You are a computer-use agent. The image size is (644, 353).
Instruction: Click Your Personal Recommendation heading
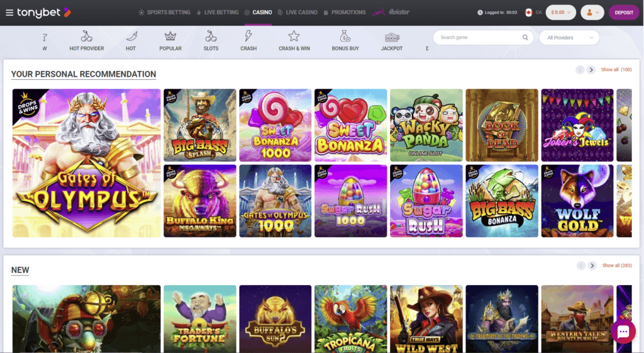(x=84, y=74)
